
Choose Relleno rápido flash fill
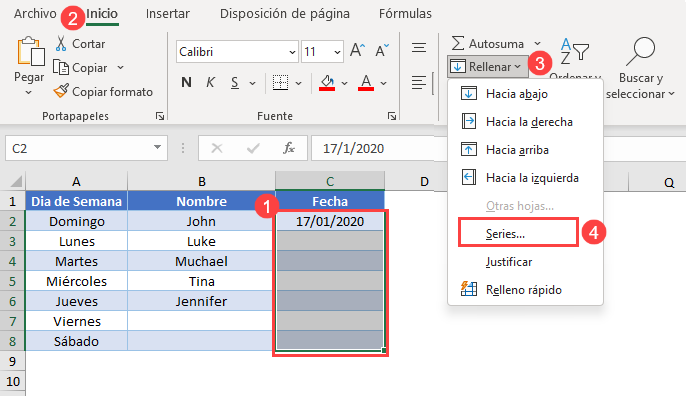click(x=525, y=290)
